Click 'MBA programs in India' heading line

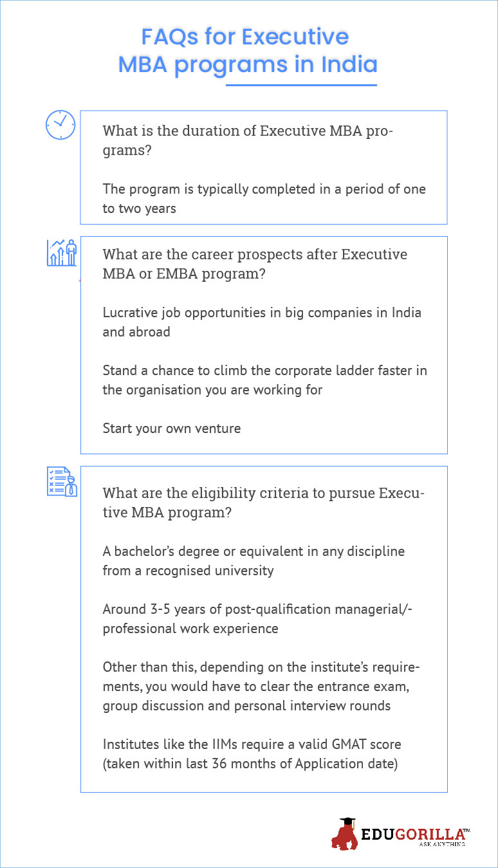[248, 65]
